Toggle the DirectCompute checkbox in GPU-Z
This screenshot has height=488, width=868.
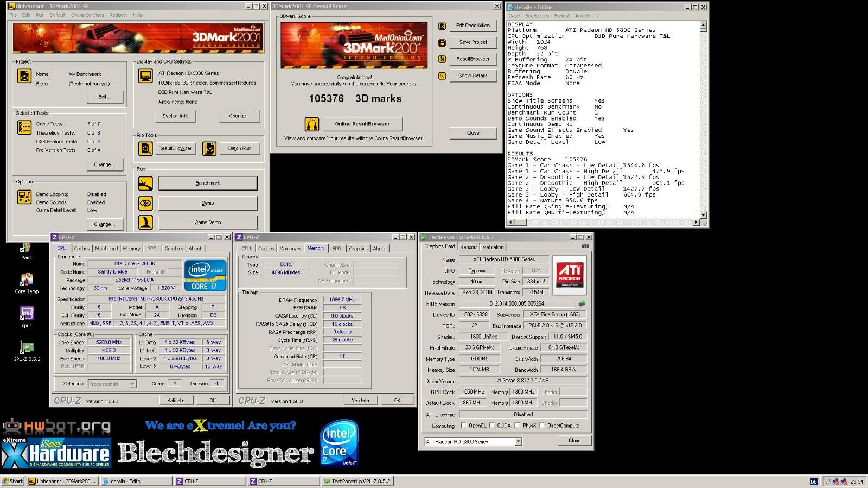(x=542, y=426)
